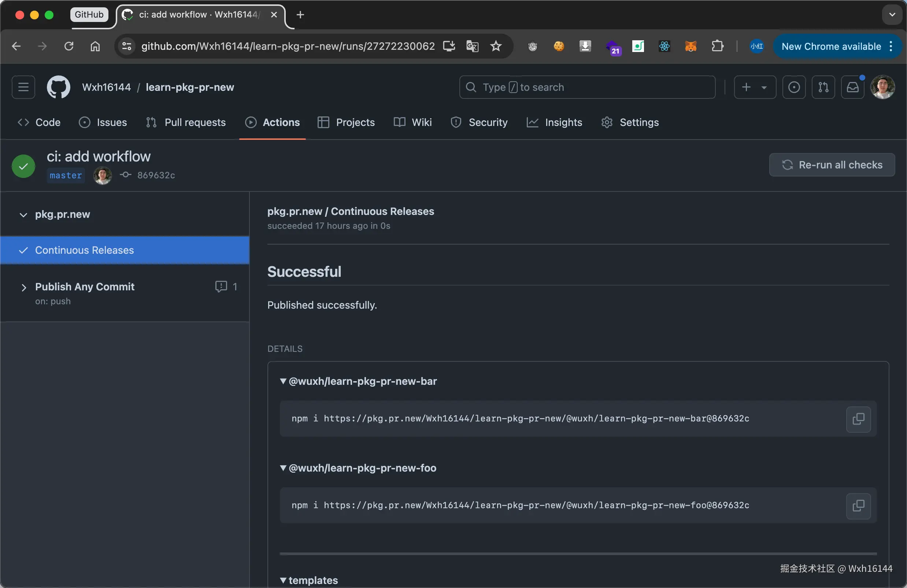907x588 pixels.
Task: Open the create new plus dropdown
Action: click(755, 87)
